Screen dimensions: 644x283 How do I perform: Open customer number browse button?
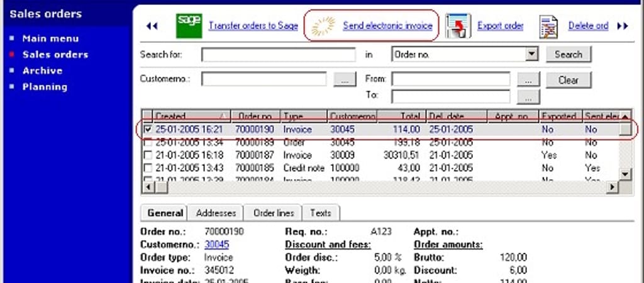[344, 80]
